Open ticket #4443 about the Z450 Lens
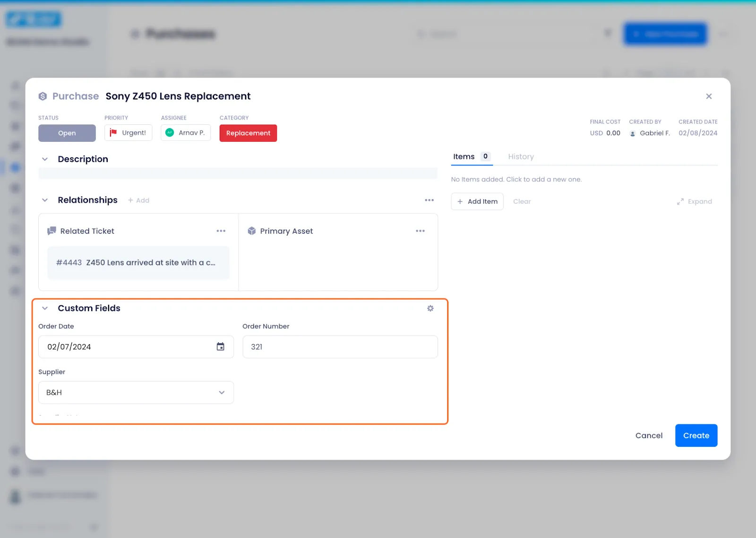Screen dimensions: 756x538 click(x=137, y=262)
